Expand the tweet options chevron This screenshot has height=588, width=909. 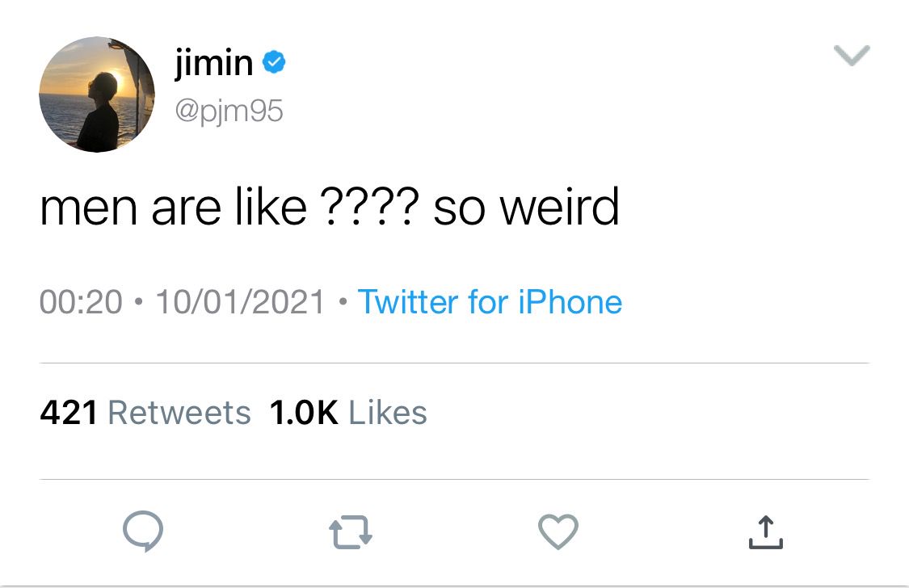point(852,56)
